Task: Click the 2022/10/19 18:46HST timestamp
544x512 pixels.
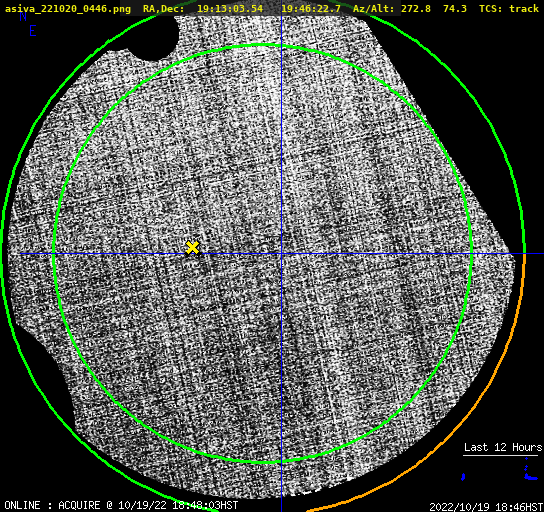Action: [486, 506]
